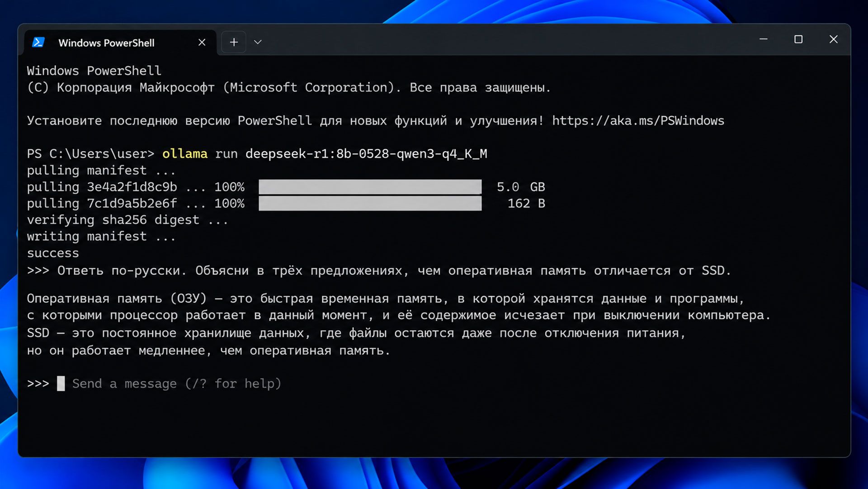Click the Send a message prompt field

click(177, 384)
